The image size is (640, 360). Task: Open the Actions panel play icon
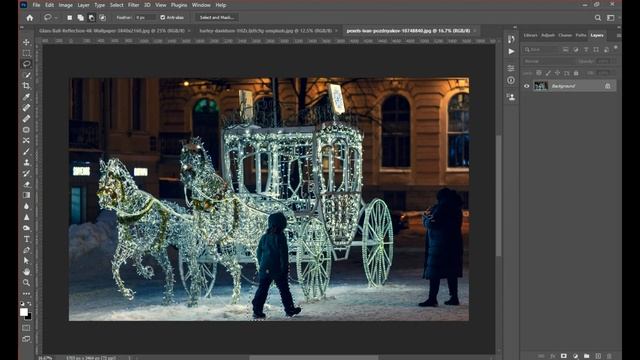[511, 51]
